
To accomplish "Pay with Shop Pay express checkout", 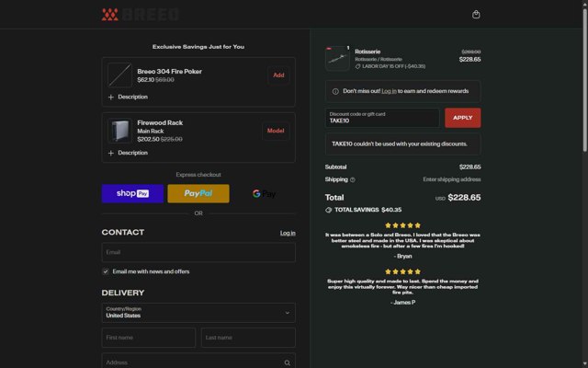I will [x=132, y=193].
